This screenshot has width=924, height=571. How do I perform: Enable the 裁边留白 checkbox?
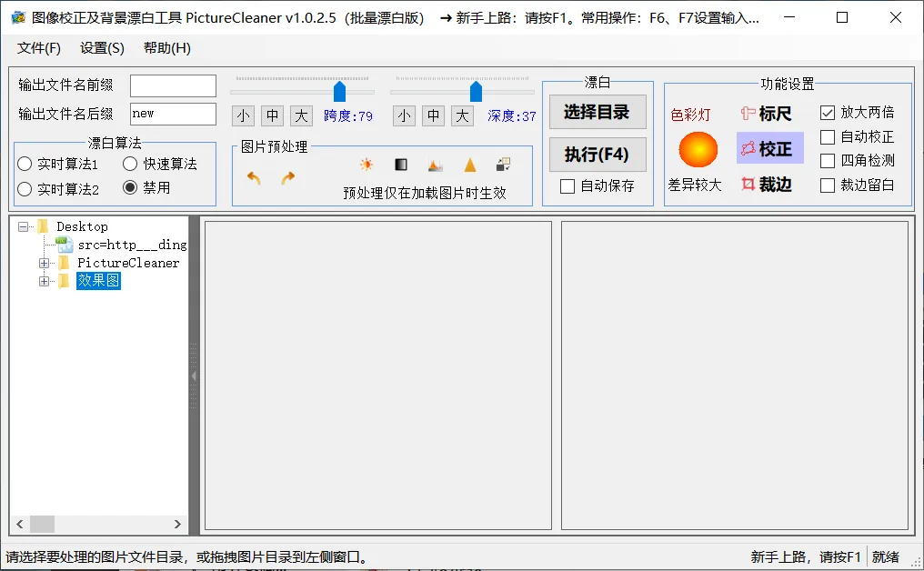point(828,185)
